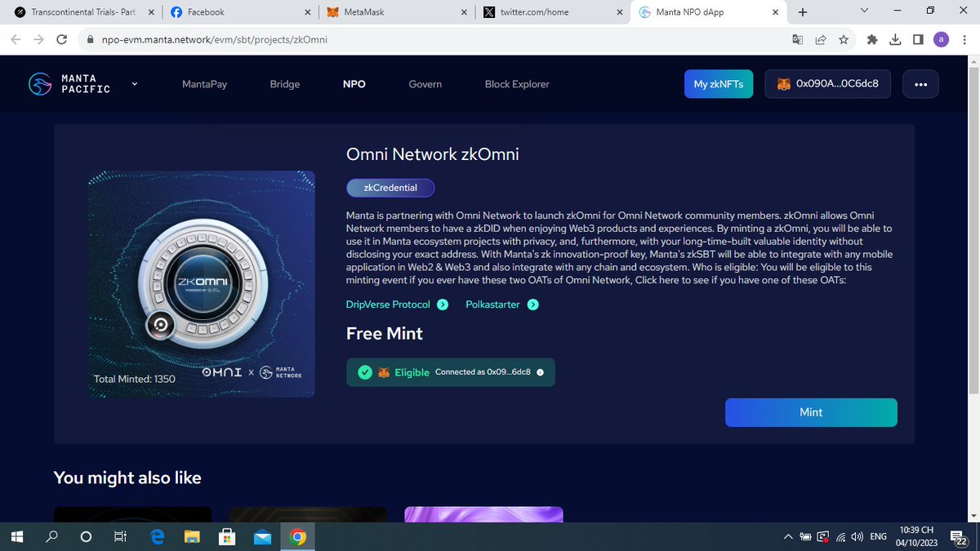Open the wallet address 0x090A...0C6dc8 button
980x551 pixels.
pos(828,84)
